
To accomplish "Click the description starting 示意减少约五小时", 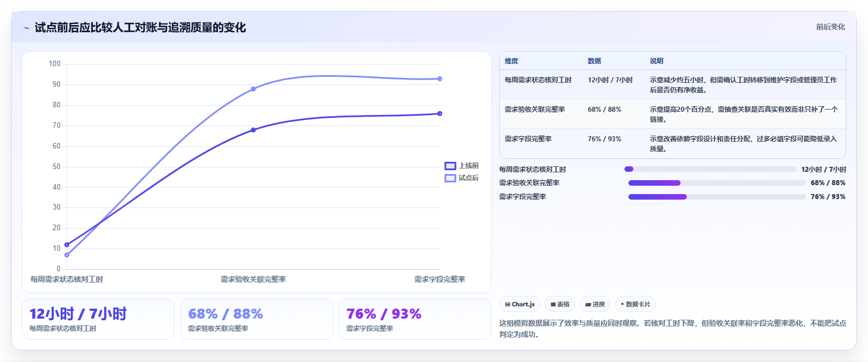I will tap(743, 85).
